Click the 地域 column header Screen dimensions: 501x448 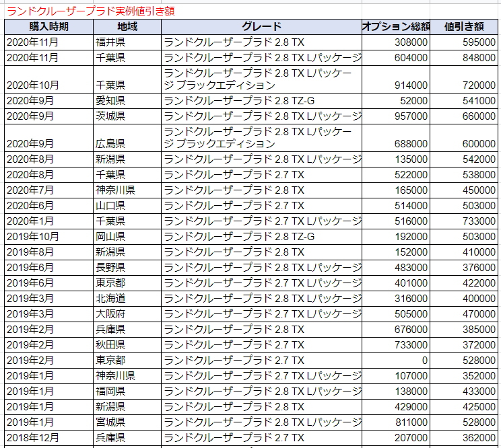pos(127,26)
